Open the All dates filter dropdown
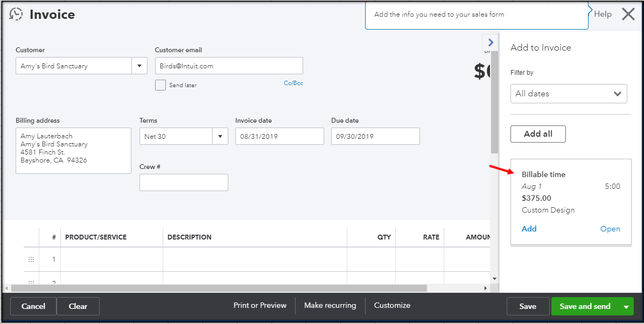 click(x=569, y=94)
